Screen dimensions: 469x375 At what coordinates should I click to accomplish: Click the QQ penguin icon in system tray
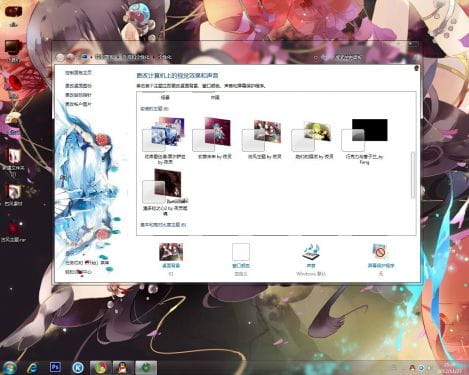pos(413,368)
